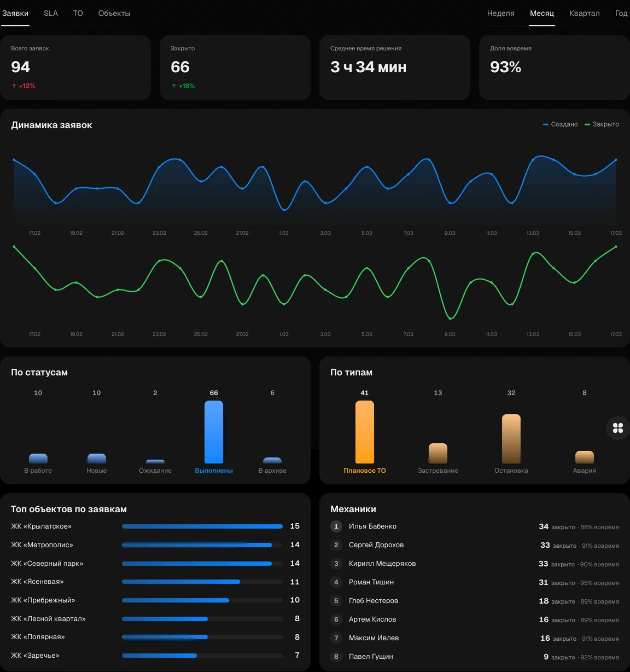
Task: Open the ЖК «Крылатское» row progress bar
Action: click(x=202, y=526)
